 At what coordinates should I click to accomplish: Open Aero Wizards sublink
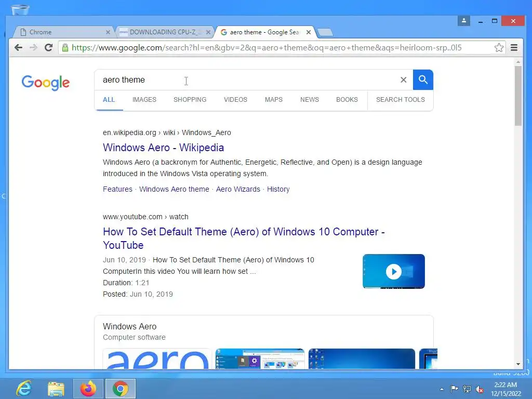[x=238, y=189]
